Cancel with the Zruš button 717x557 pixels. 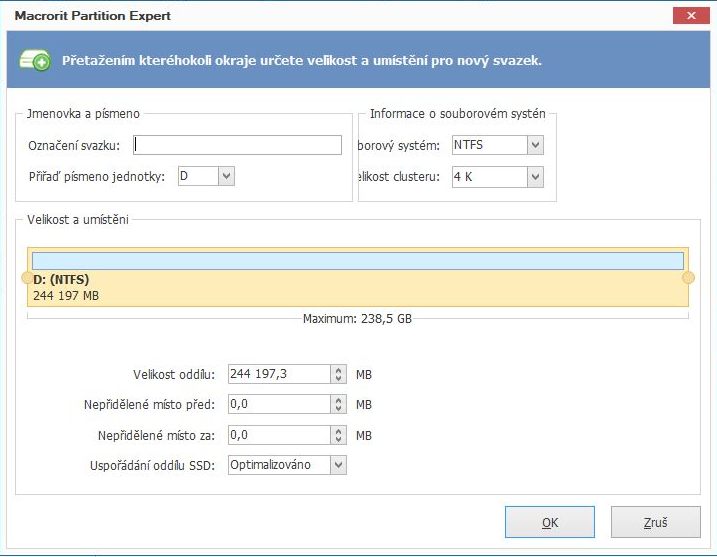coord(654,522)
